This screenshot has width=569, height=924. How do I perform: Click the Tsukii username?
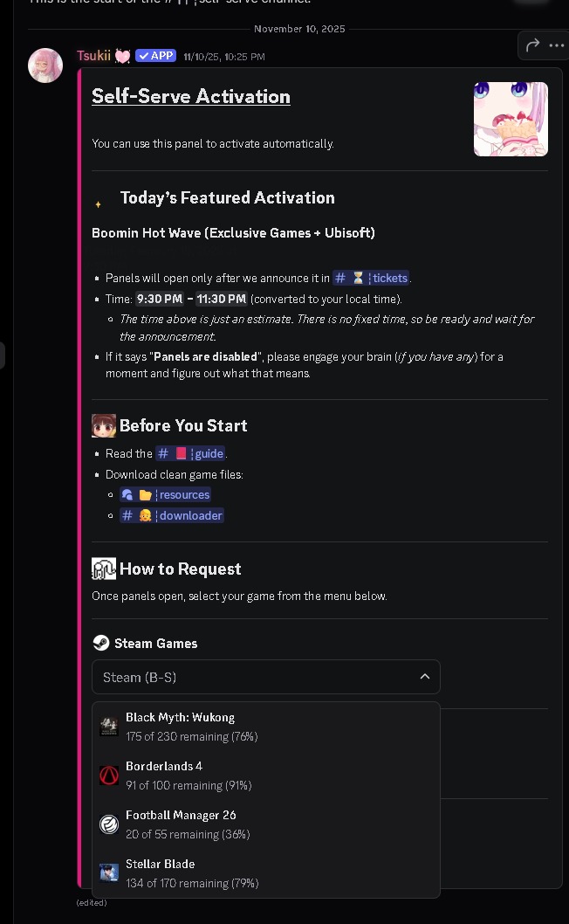point(93,56)
